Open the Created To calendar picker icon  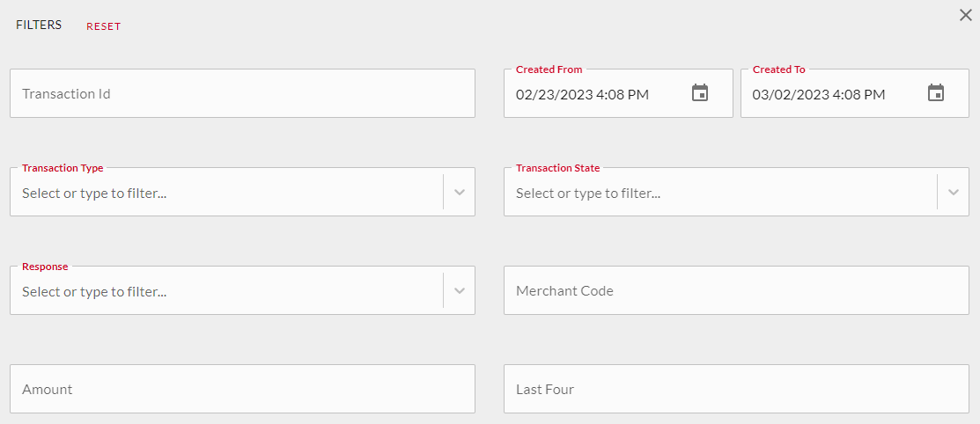click(x=936, y=93)
